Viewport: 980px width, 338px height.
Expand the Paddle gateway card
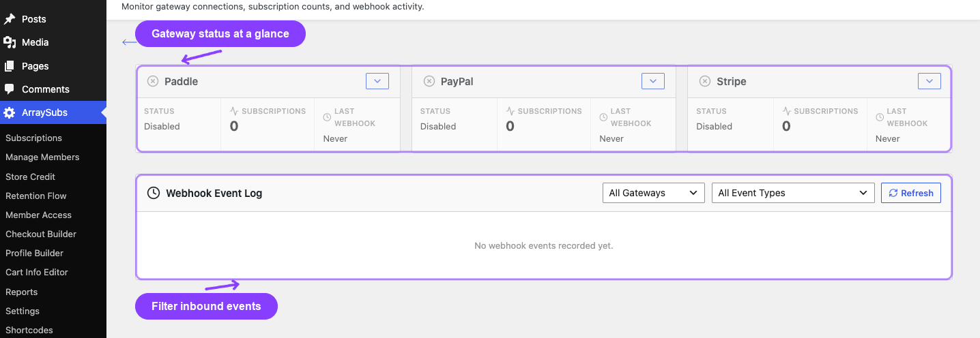click(377, 81)
